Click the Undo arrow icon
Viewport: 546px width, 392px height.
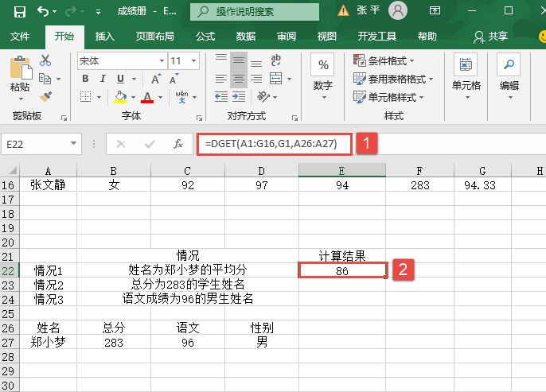(x=42, y=11)
